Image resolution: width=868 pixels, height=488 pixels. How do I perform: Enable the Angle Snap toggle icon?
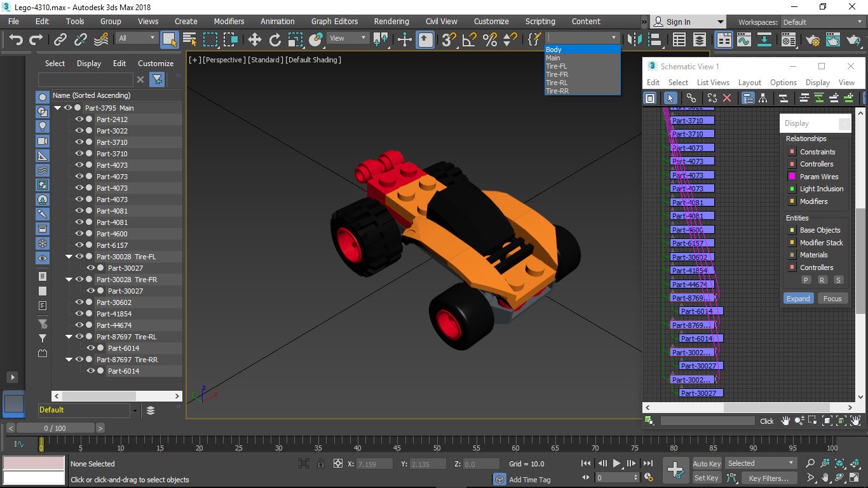[x=469, y=39]
